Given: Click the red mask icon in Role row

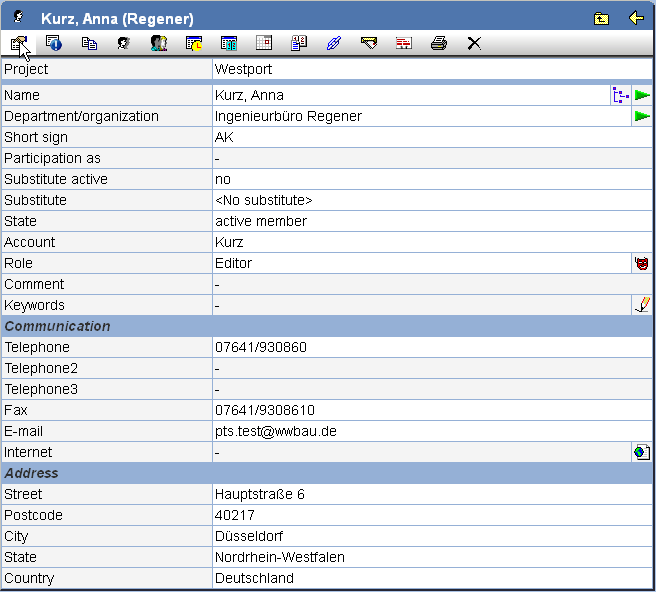Looking at the screenshot, I should 642,263.
